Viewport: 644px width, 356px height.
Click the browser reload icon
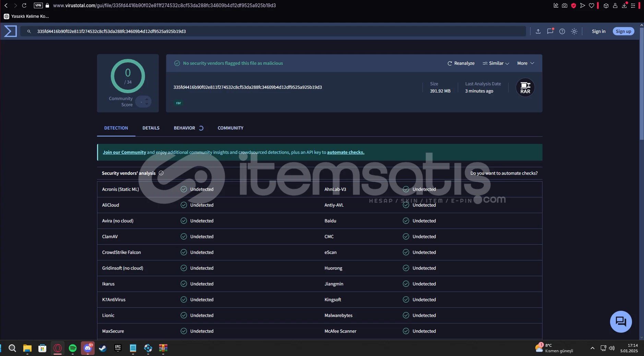coord(24,5)
